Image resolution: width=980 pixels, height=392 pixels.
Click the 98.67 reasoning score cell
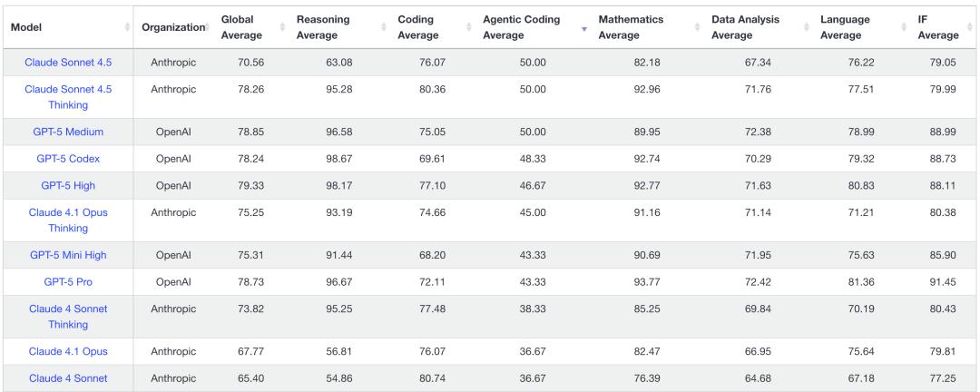(348, 159)
